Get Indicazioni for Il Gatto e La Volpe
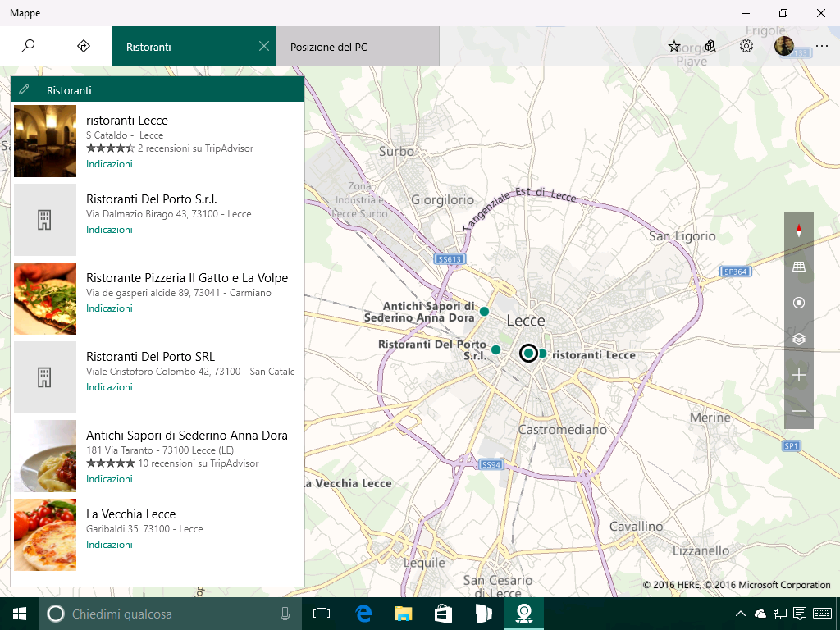840x630 pixels. point(109,308)
